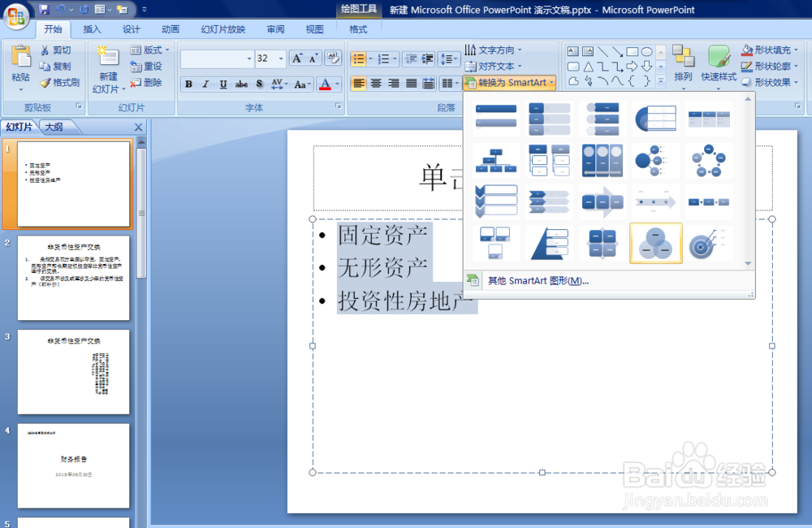Increase font size with the large A

pyautogui.click(x=297, y=58)
